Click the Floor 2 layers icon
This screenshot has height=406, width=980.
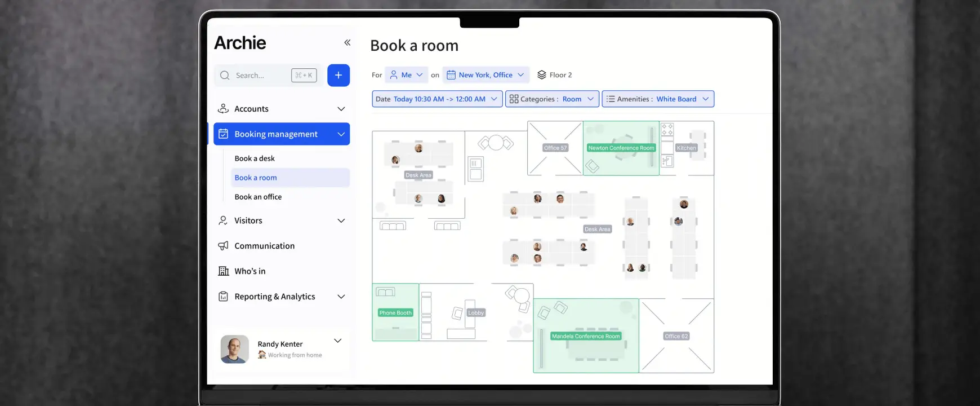click(542, 75)
